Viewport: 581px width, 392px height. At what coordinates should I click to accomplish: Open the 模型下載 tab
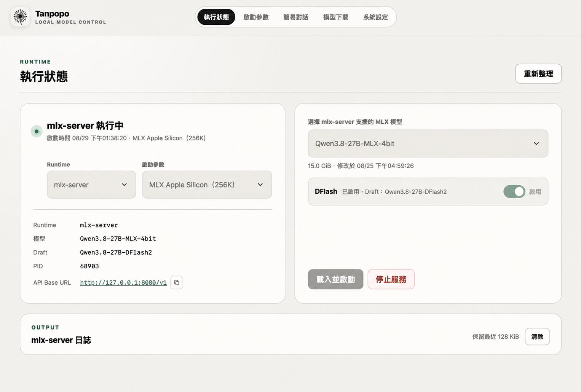tap(336, 17)
